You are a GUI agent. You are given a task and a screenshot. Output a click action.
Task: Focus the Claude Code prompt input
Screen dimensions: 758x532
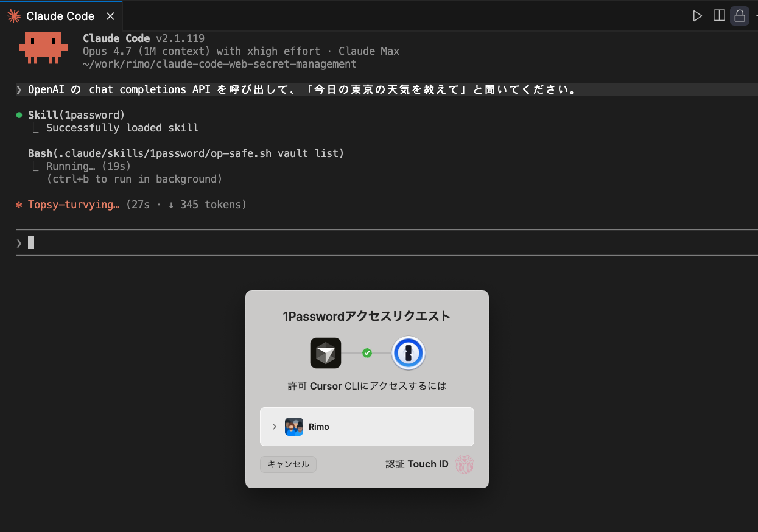pos(387,243)
